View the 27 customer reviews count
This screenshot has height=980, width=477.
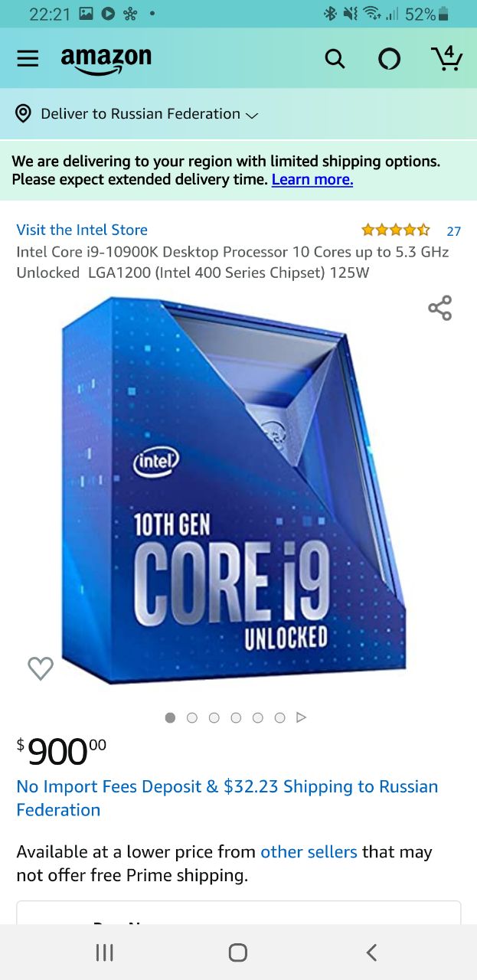click(x=454, y=230)
